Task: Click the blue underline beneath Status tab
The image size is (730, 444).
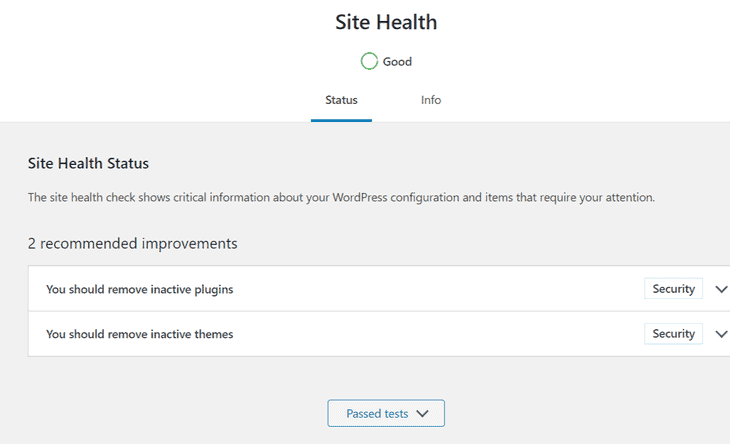Action: pyautogui.click(x=341, y=120)
